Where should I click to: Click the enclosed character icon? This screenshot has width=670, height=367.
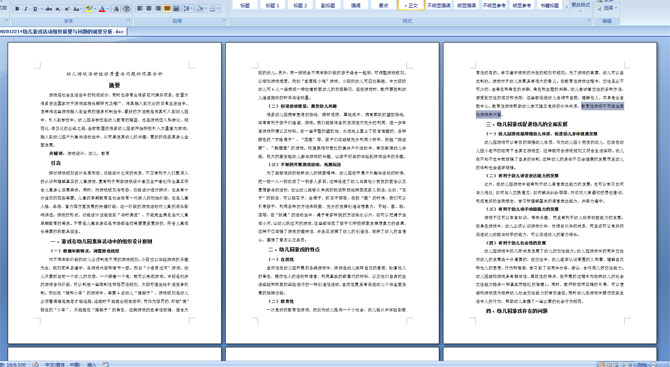(126, 9)
